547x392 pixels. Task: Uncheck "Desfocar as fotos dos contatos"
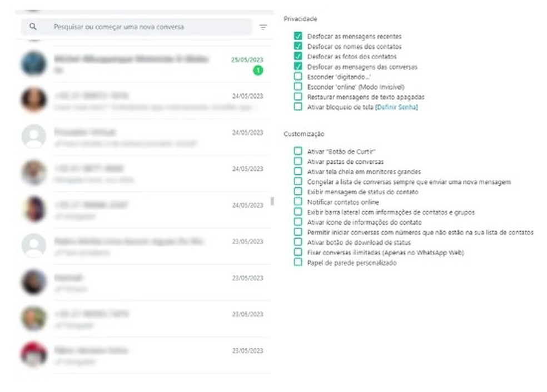coord(299,57)
